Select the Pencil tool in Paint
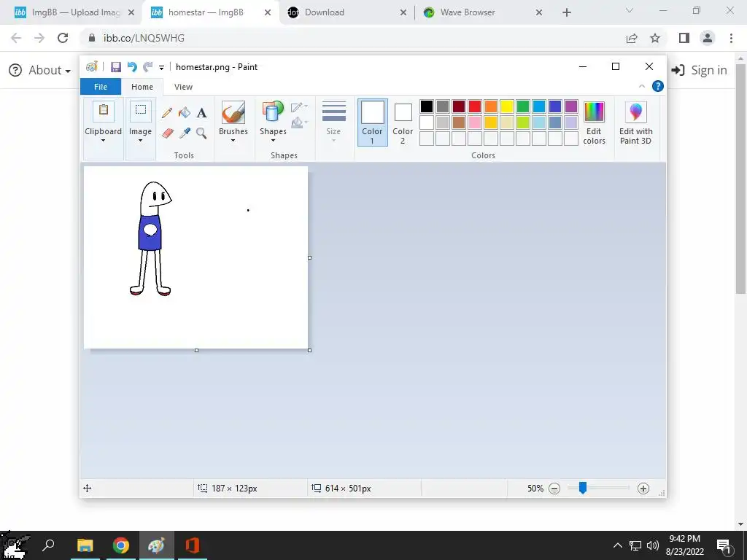This screenshot has height=560, width=747. pyautogui.click(x=167, y=113)
